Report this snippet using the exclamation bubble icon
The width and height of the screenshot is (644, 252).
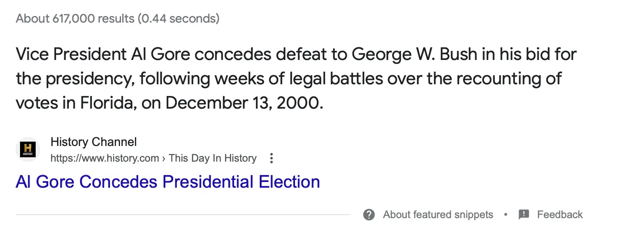(524, 214)
